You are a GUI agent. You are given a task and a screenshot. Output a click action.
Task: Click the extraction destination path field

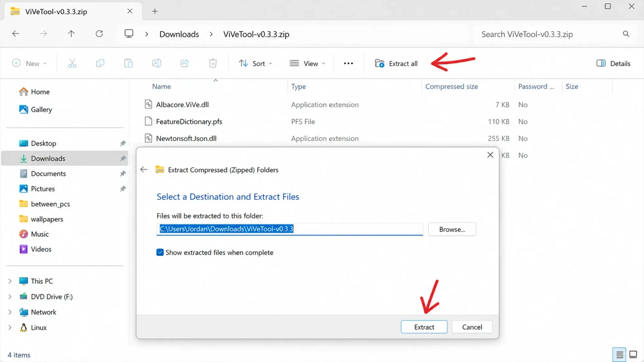[x=289, y=229]
